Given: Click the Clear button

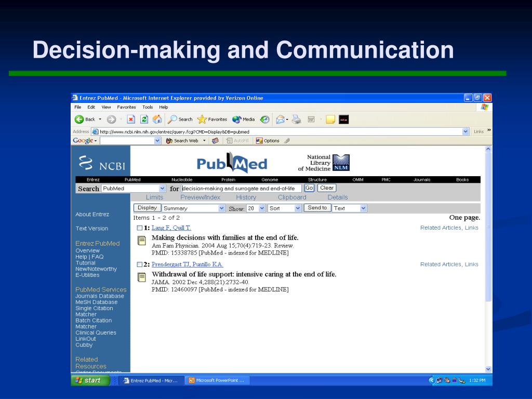Looking at the screenshot, I should point(327,188).
